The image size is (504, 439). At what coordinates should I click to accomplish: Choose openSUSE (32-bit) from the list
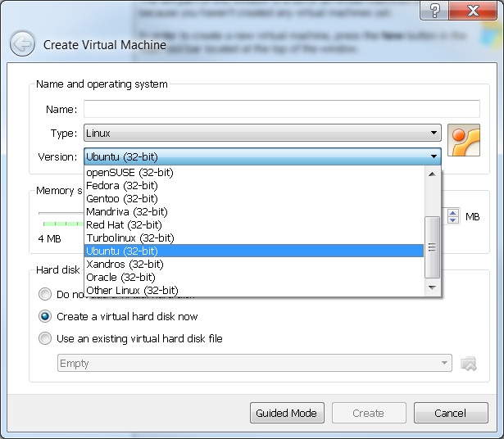[x=254, y=173]
